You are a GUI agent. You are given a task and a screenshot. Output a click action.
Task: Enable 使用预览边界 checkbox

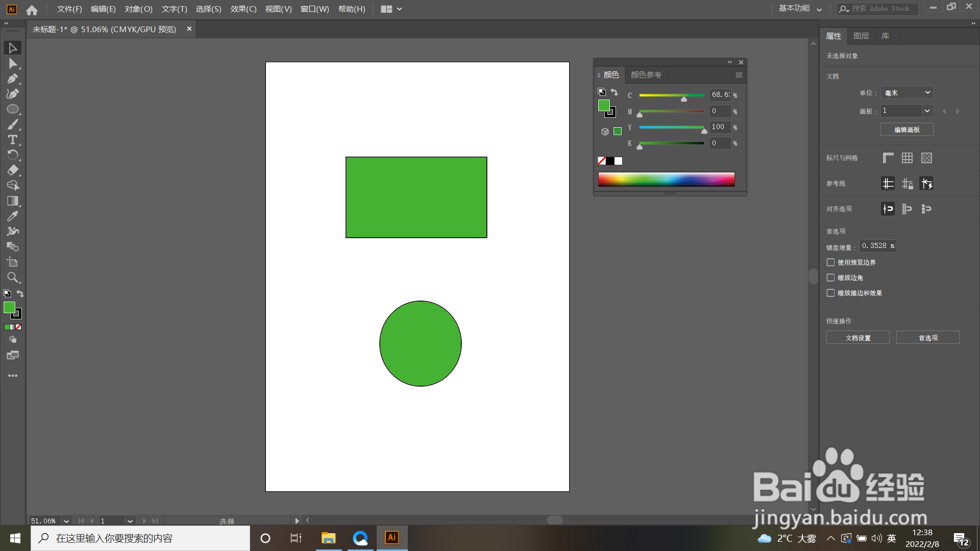tap(830, 262)
